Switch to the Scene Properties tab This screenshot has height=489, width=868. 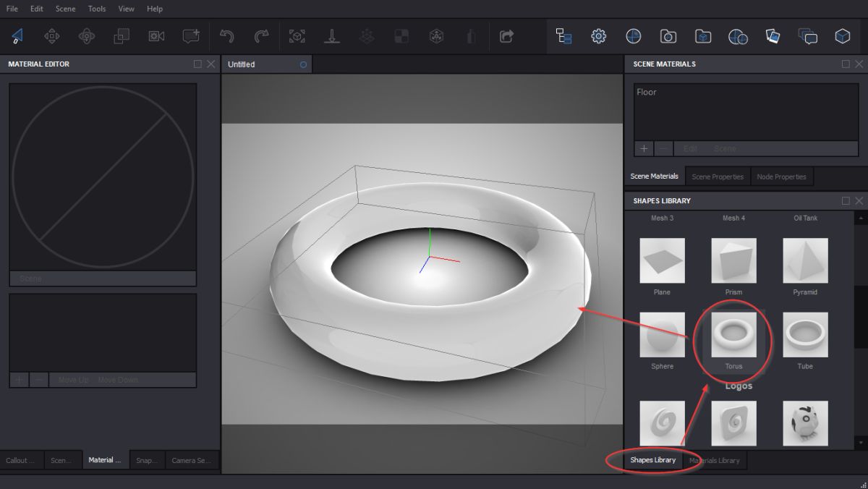[718, 177]
